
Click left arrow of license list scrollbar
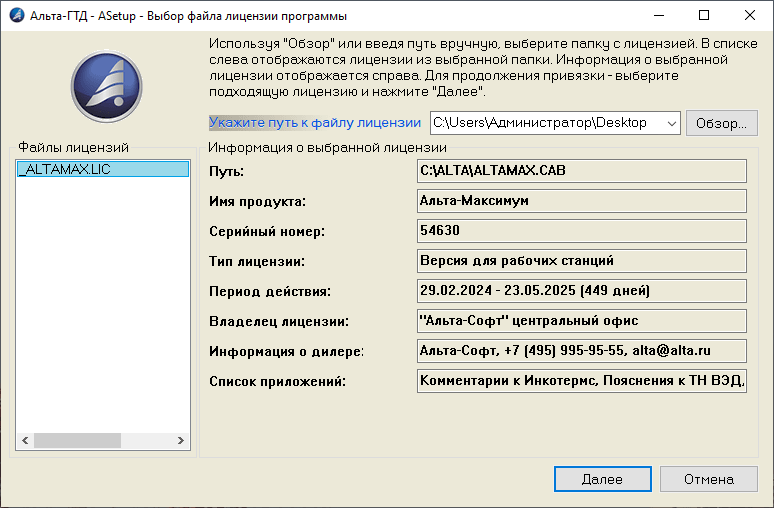(24, 440)
